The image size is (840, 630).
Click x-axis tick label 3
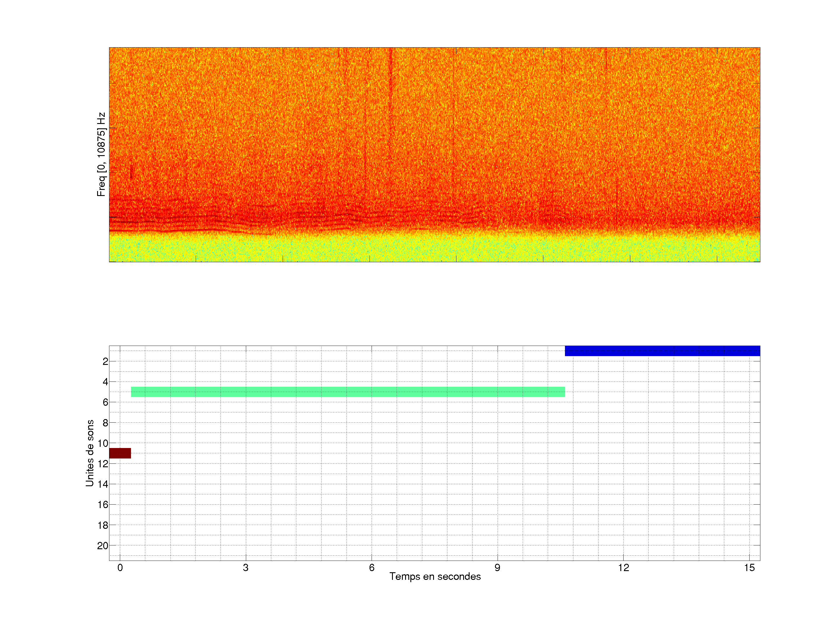(246, 568)
